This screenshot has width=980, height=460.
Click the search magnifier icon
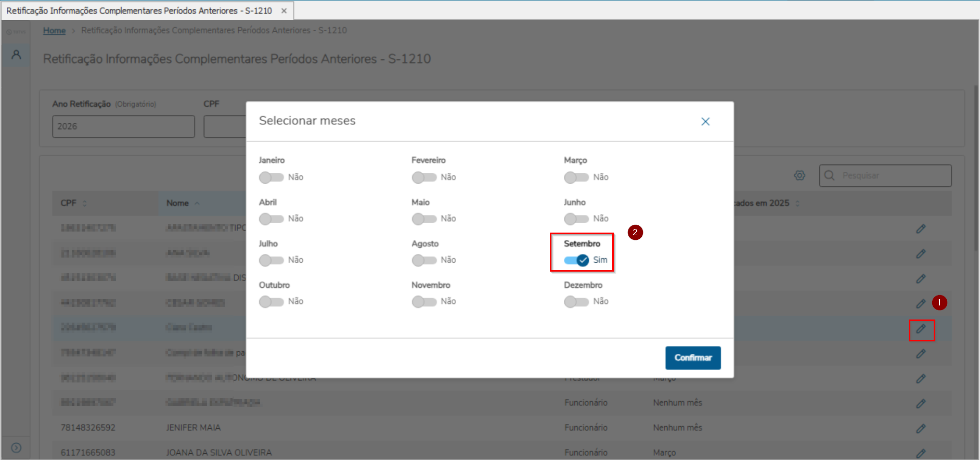830,176
